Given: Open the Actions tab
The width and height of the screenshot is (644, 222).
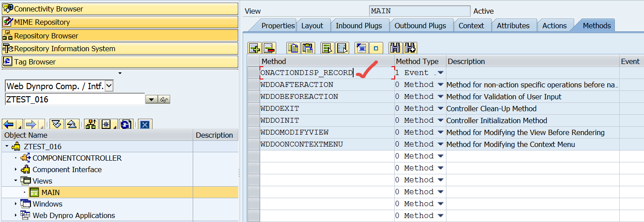Looking at the screenshot, I should 554,26.
